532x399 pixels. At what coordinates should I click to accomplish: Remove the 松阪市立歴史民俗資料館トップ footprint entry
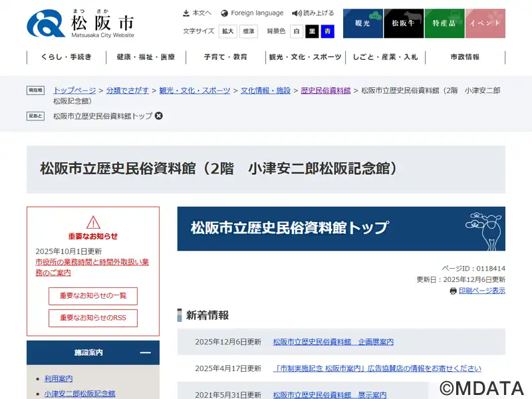(x=158, y=116)
